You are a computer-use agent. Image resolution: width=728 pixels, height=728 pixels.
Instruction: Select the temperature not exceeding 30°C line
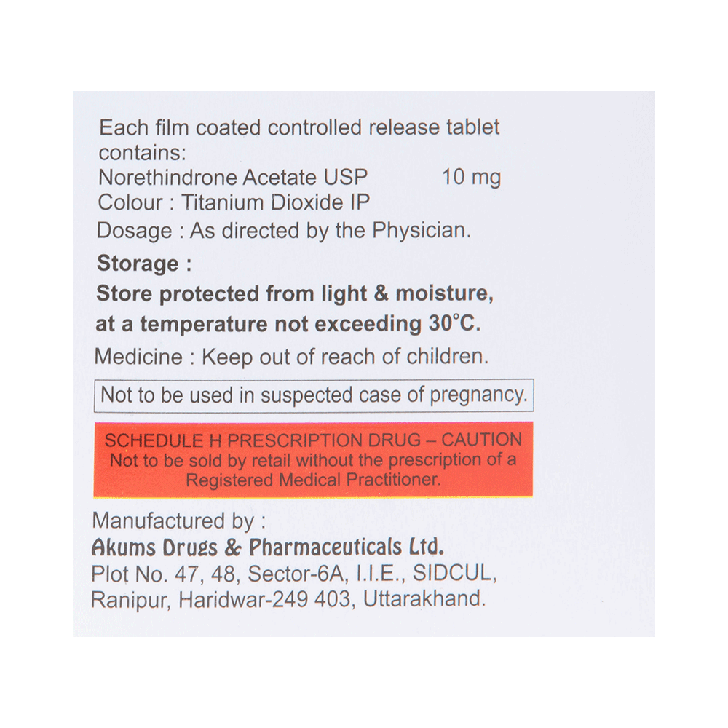tap(288, 324)
